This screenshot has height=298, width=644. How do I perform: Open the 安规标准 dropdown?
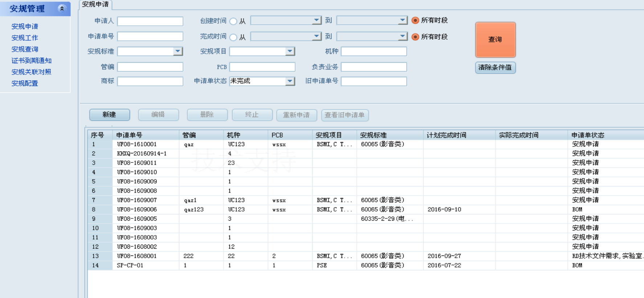(178, 51)
